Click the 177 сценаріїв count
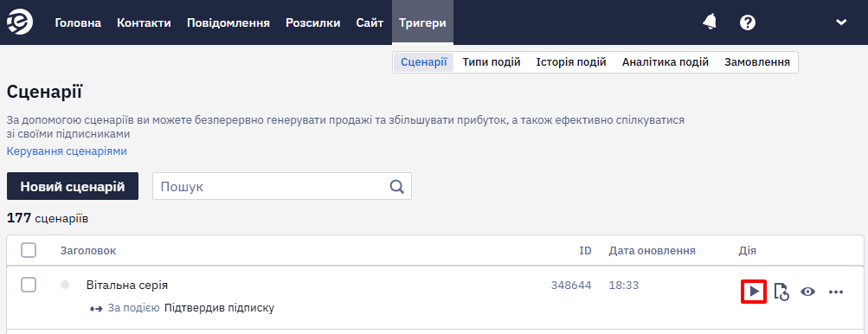The image size is (868, 334). point(48,218)
